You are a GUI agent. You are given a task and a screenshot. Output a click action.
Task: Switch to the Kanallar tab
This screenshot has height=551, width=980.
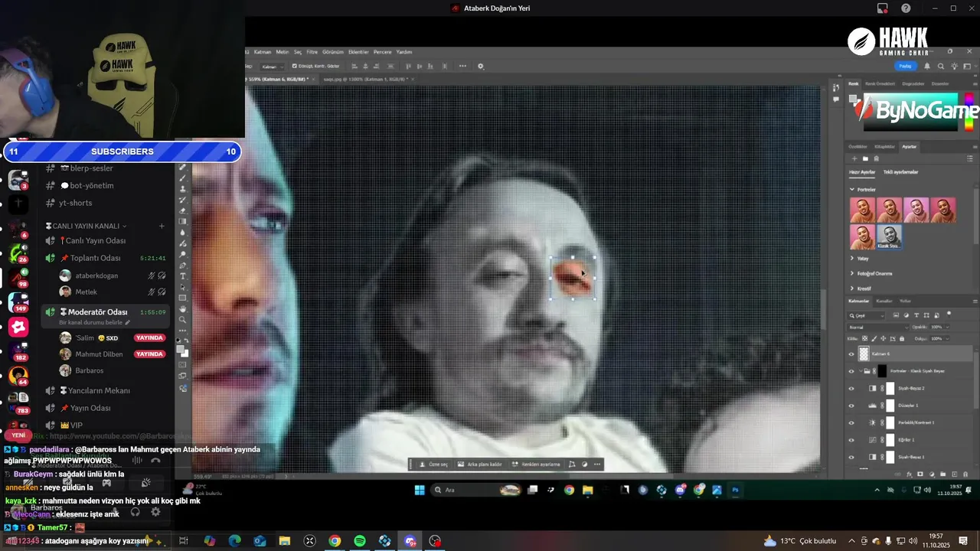point(884,301)
